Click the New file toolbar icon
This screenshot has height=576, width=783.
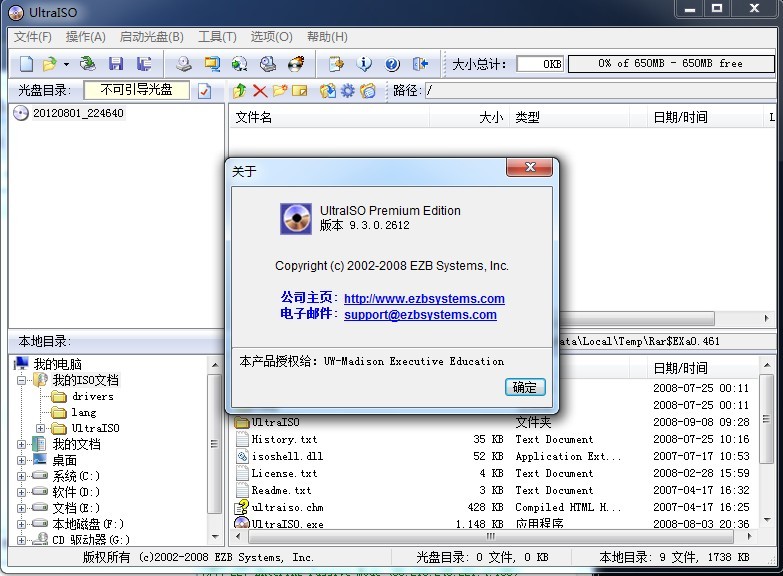click(26, 64)
